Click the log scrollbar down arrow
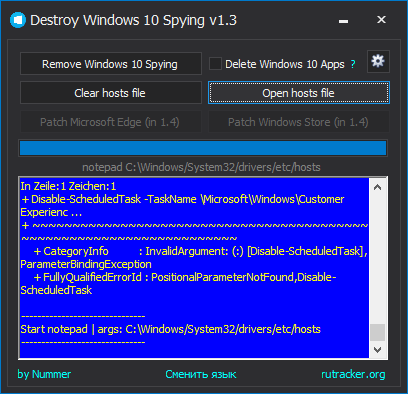This screenshot has width=408, height=394. coord(378,350)
